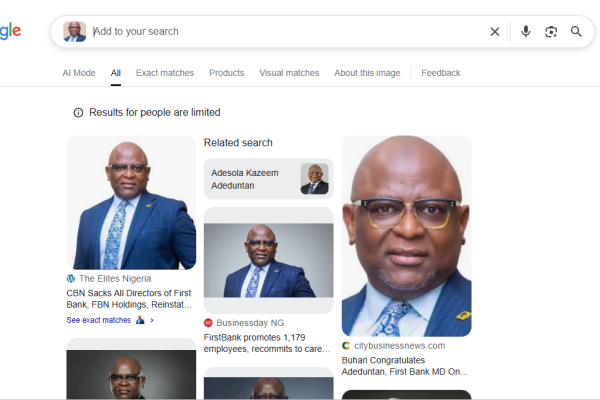Click the info icon beside limited results notice
The height and width of the screenshot is (400, 600).
(79, 113)
